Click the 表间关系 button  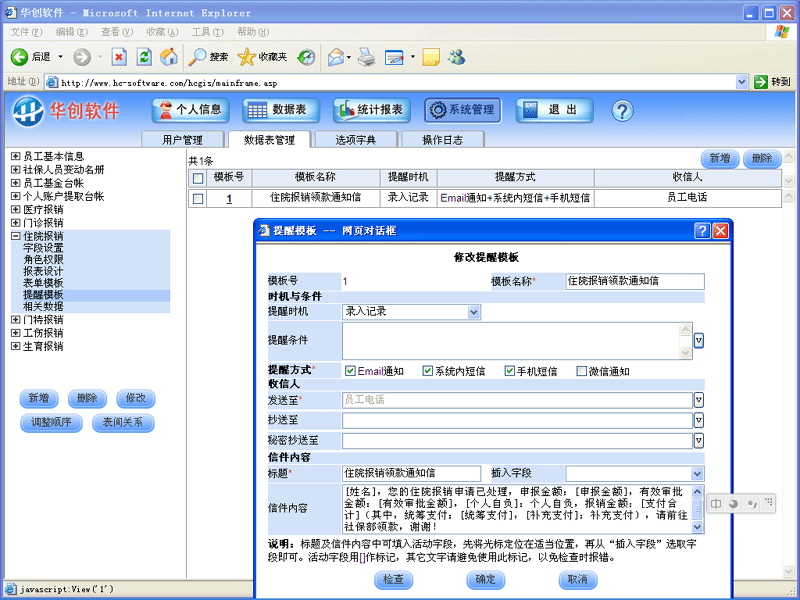coord(123,422)
